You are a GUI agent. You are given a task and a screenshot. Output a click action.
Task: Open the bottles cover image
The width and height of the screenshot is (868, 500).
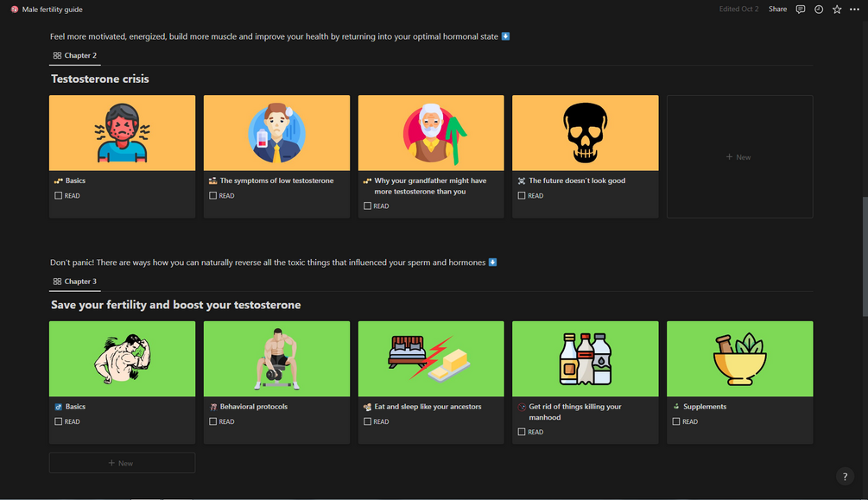pos(585,358)
